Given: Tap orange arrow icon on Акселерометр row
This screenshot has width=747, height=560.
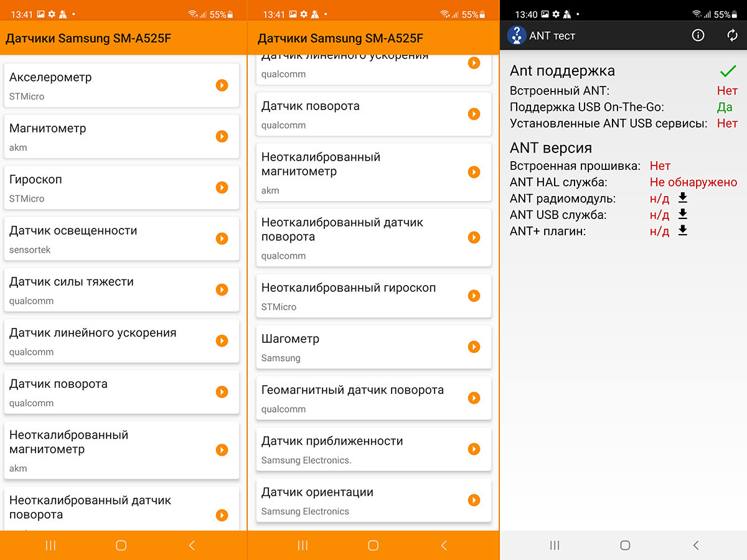Looking at the screenshot, I should coord(222,85).
